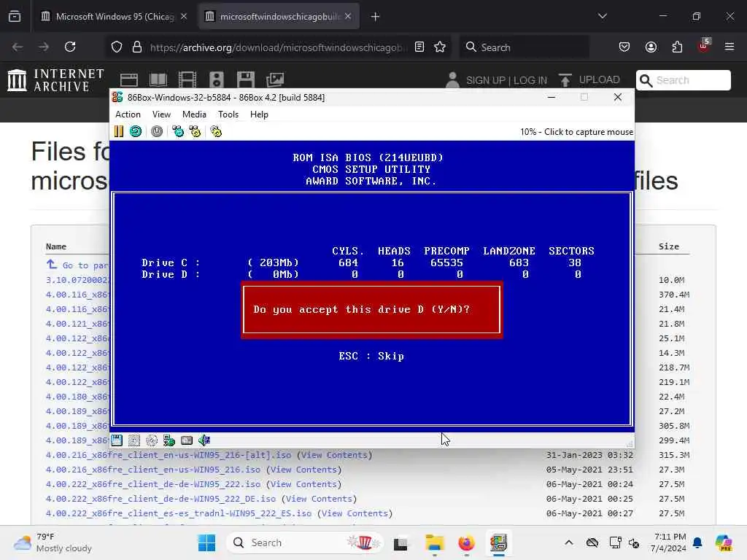Click the CD-ROM status bar icon
The width and height of the screenshot is (747, 560).
tap(152, 440)
